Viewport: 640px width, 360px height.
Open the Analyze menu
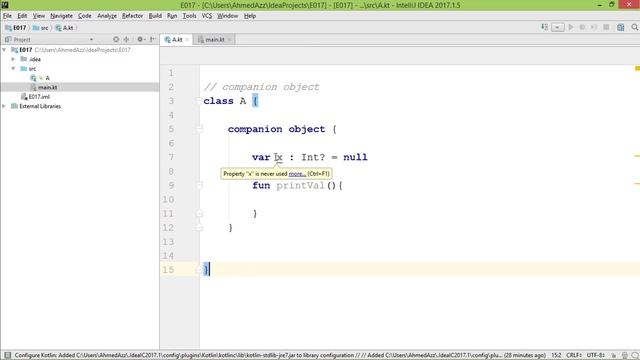(x=107, y=16)
